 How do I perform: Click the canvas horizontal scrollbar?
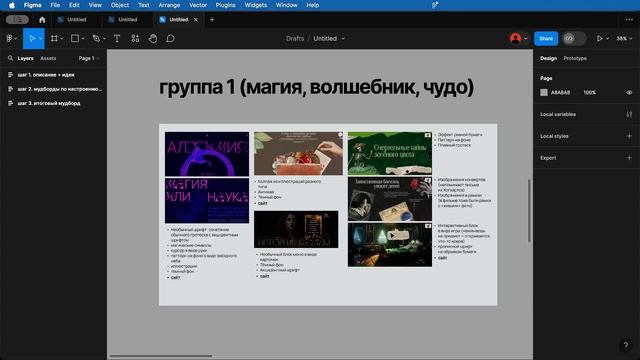[x=160, y=356]
